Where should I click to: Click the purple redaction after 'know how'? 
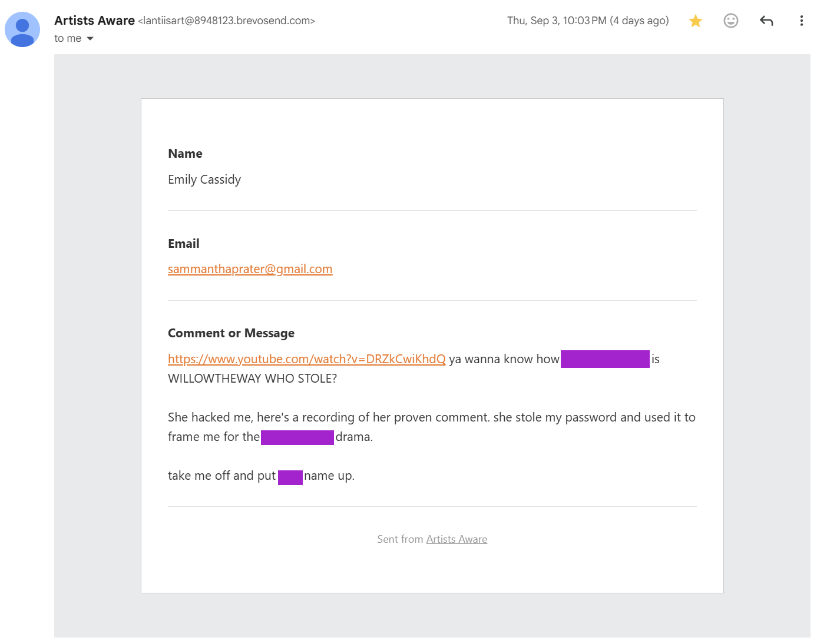(x=605, y=359)
